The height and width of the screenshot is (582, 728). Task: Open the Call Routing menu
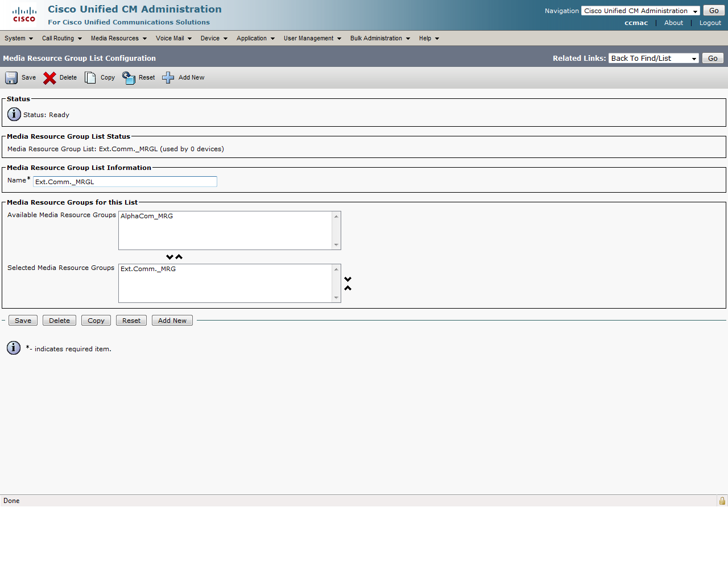tap(62, 38)
